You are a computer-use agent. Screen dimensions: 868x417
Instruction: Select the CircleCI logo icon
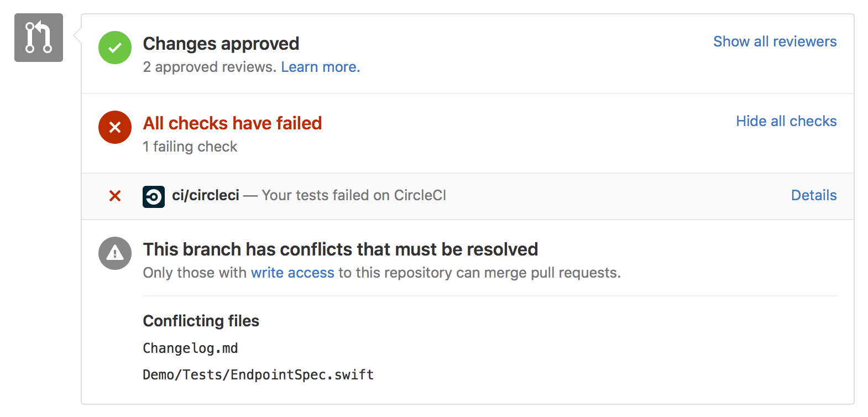click(153, 196)
